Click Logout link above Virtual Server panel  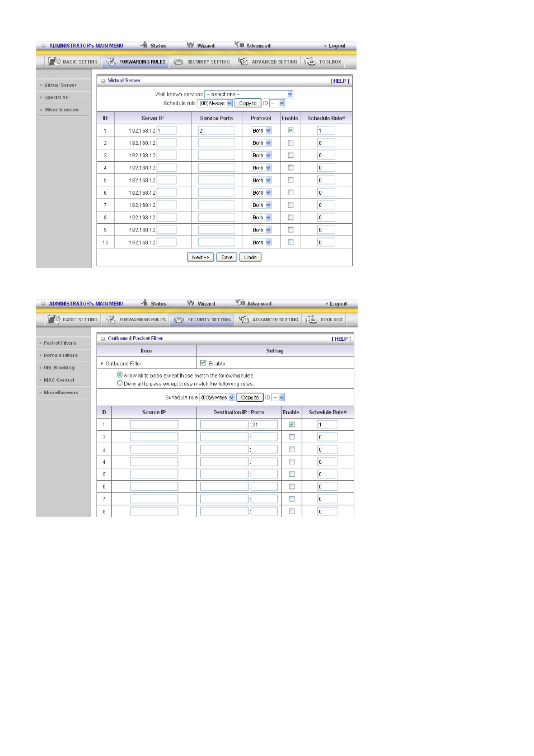click(337, 46)
